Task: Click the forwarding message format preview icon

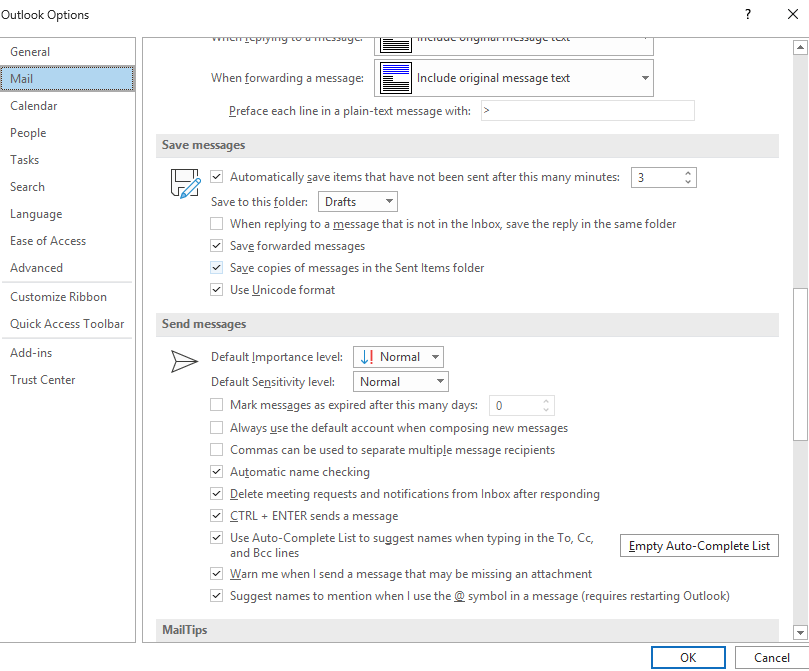Action: (x=396, y=78)
